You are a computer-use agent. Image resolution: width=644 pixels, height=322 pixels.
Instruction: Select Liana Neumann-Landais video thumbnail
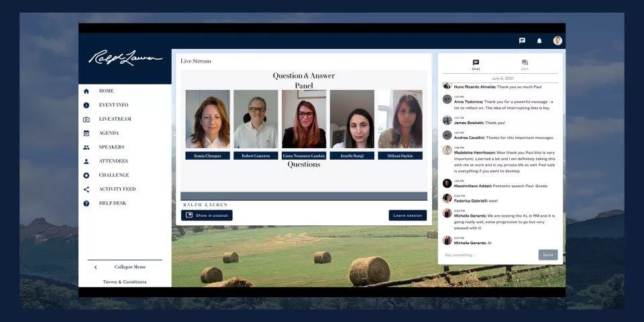pyautogui.click(x=304, y=119)
